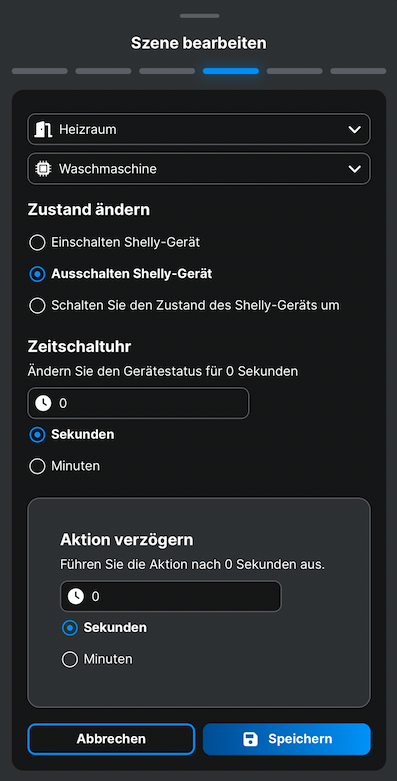The height and width of the screenshot is (781, 397).
Task: Go to the last wizard step bar
Action: click(x=358, y=71)
